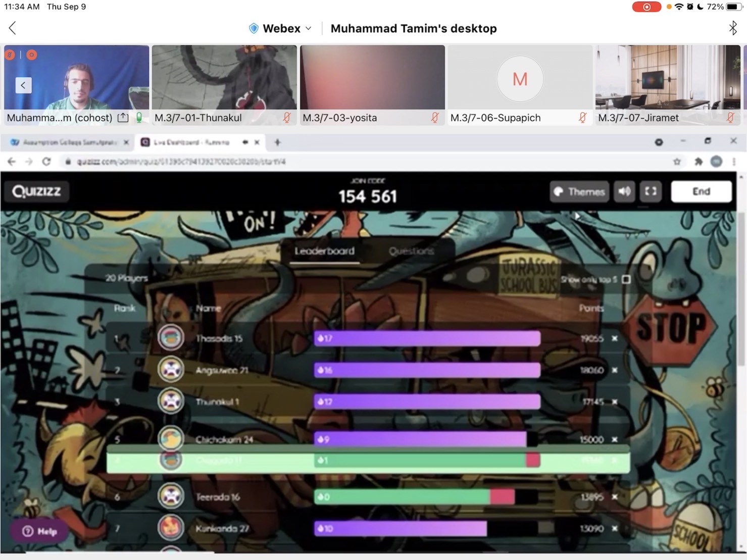Screen dimensions: 747x560
Task: Click the Rank column header
Action: point(125,308)
